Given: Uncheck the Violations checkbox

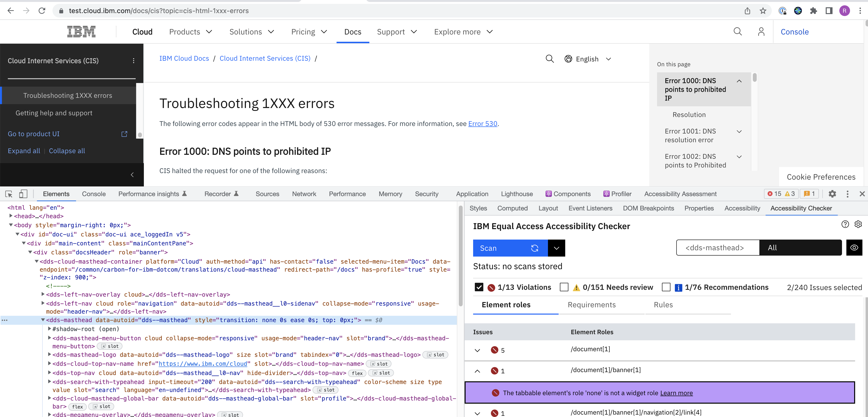Looking at the screenshot, I should pyautogui.click(x=478, y=287).
